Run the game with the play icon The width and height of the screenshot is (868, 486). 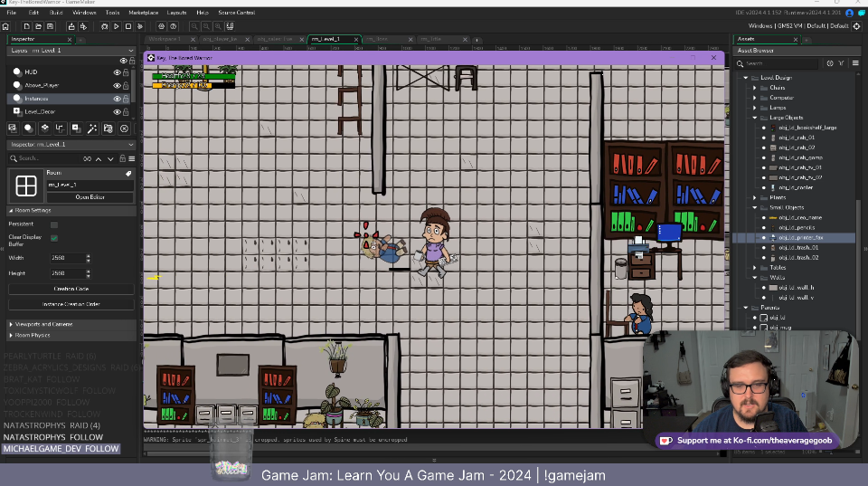pos(117,26)
